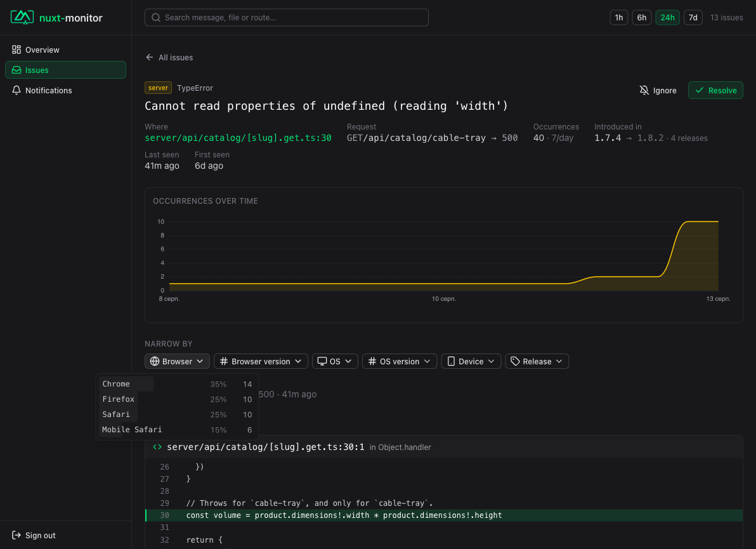Click the phone icon on Device filter
This screenshot has width=756, height=549.
(x=452, y=361)
